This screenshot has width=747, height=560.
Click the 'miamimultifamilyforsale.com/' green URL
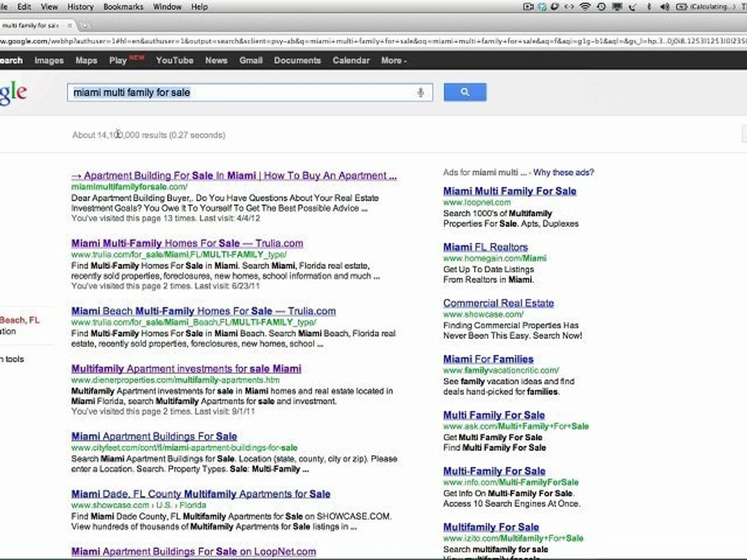(x=130, y=187)
